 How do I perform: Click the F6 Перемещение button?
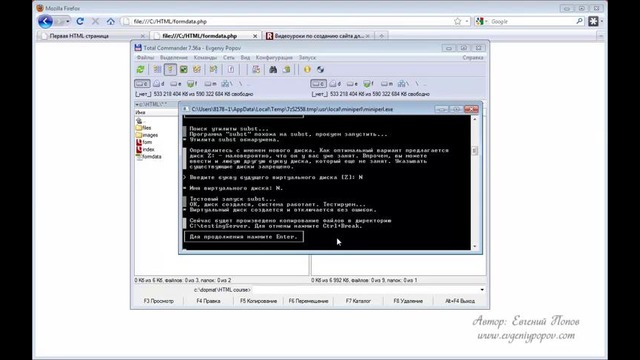309,301
